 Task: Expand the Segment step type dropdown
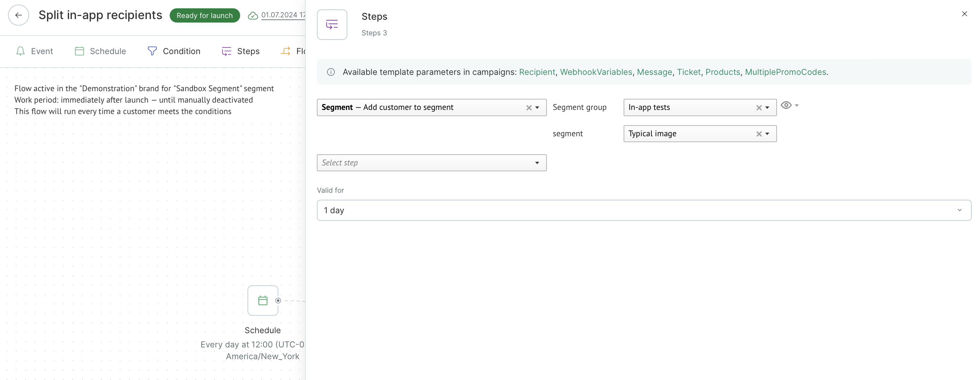[537, 108]
